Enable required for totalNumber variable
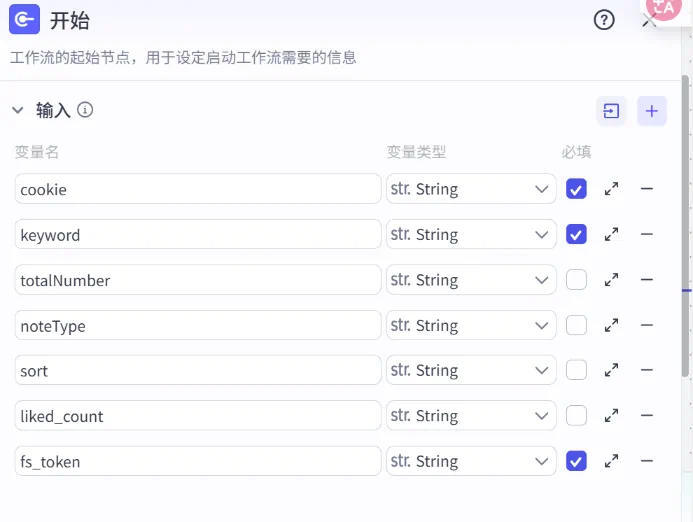The width and height of the screenshot is (693, 522). point(576,280)
